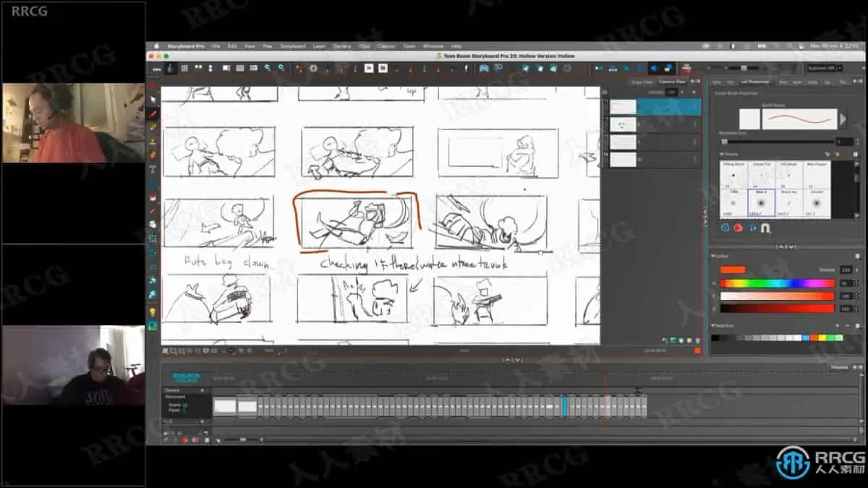This screenshot has width=868, height=488.
Task: Open the Caption menu
Action: 386,46
